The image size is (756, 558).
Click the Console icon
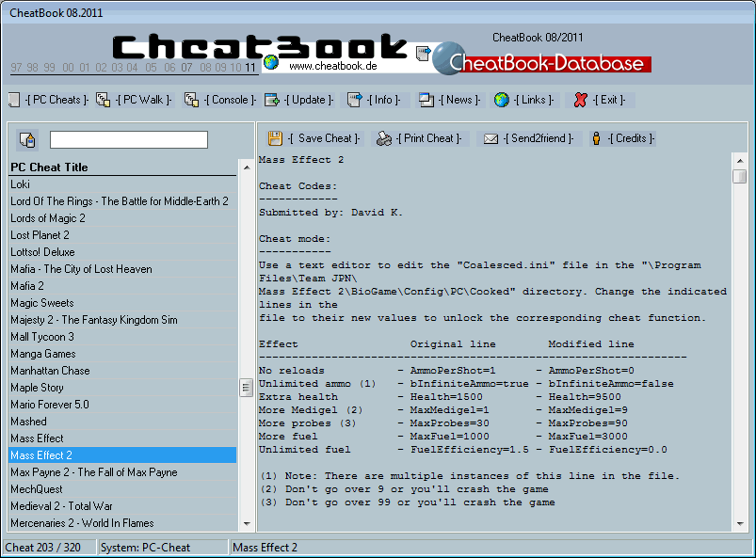coord(191,100)
